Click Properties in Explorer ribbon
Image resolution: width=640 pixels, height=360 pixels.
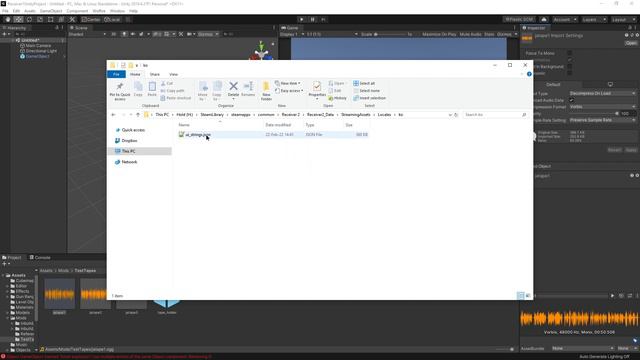pyautogui.click(x=317, y=90)
